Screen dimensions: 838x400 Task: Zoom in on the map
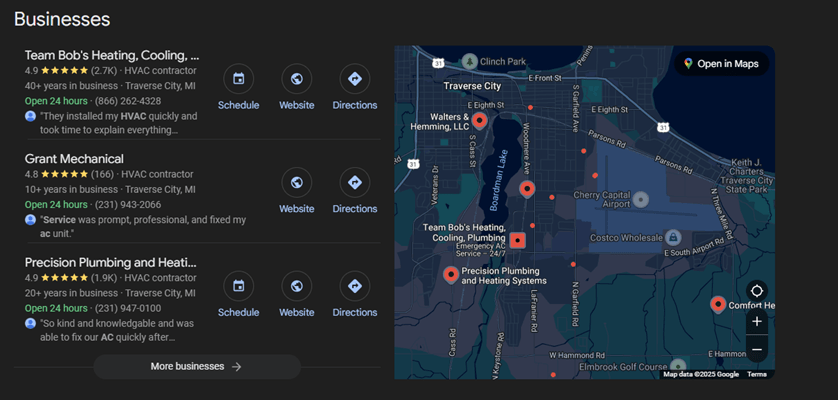click(757, 322)
